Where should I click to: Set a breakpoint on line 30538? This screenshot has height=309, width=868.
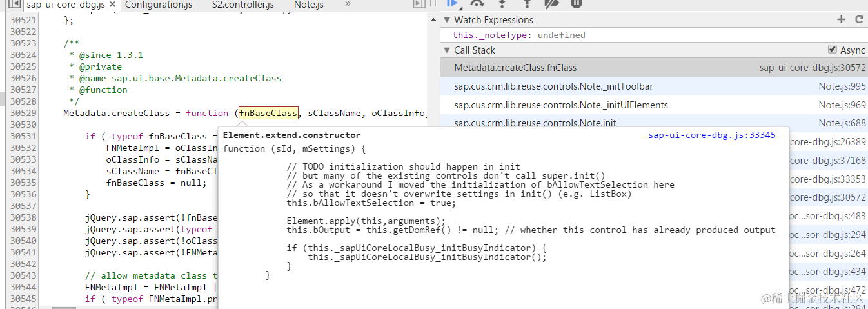coord(23,218)
